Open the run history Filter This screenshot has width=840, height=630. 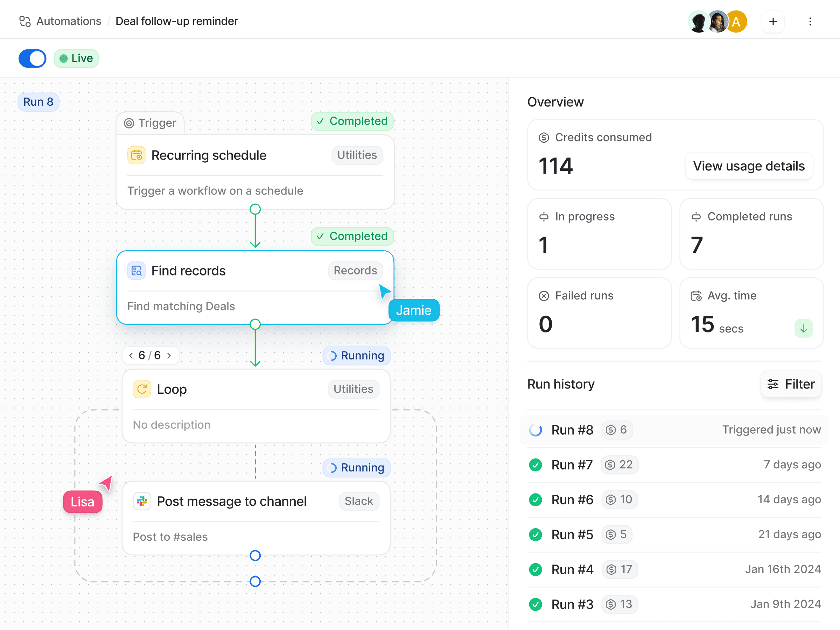point(791,384)
